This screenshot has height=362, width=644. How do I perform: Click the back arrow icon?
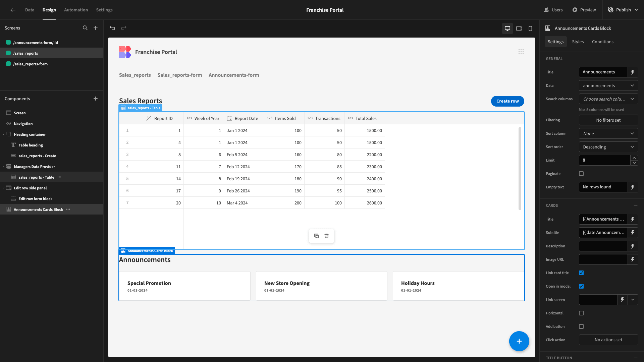coord(13,10)
